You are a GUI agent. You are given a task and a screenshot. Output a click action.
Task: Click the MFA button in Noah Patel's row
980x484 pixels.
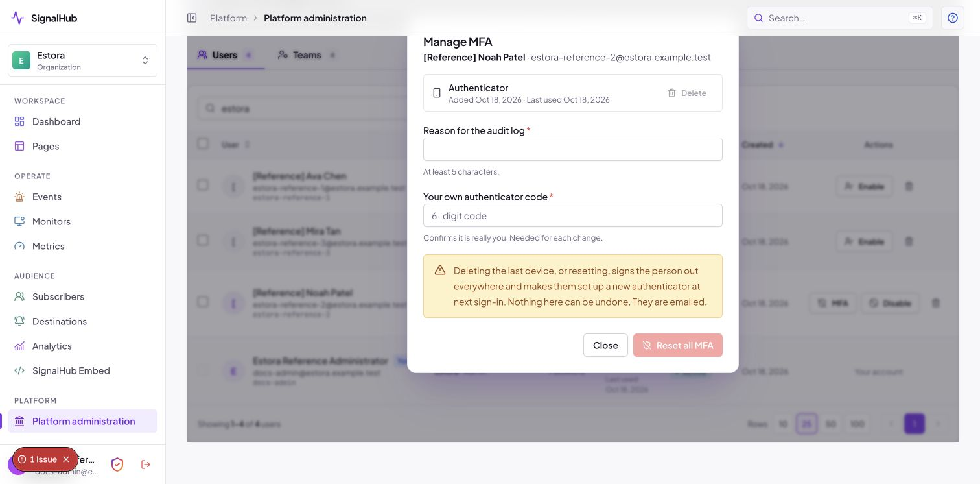(834, 303)
